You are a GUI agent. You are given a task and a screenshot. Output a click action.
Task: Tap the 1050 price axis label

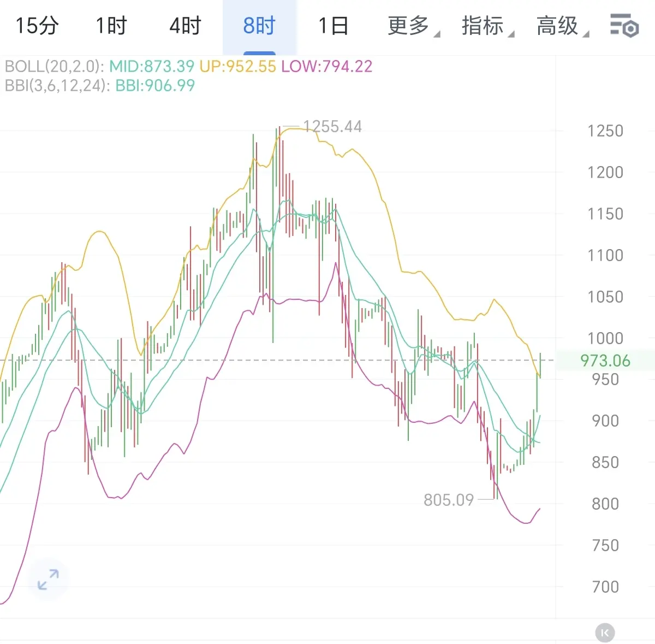(605, 297)
